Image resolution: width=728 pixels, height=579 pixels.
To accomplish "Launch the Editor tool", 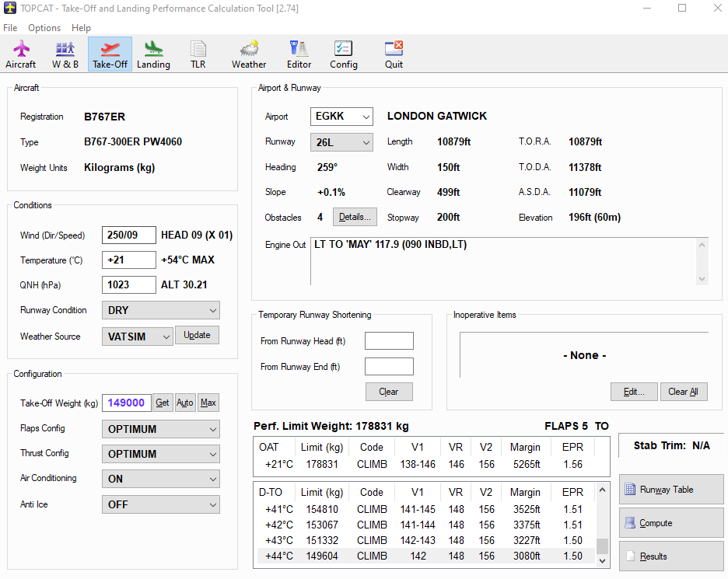I will 299,53.
